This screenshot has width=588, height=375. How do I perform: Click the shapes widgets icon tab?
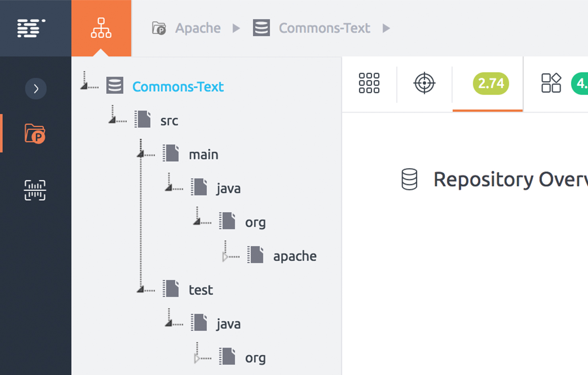tap(551, 83)
